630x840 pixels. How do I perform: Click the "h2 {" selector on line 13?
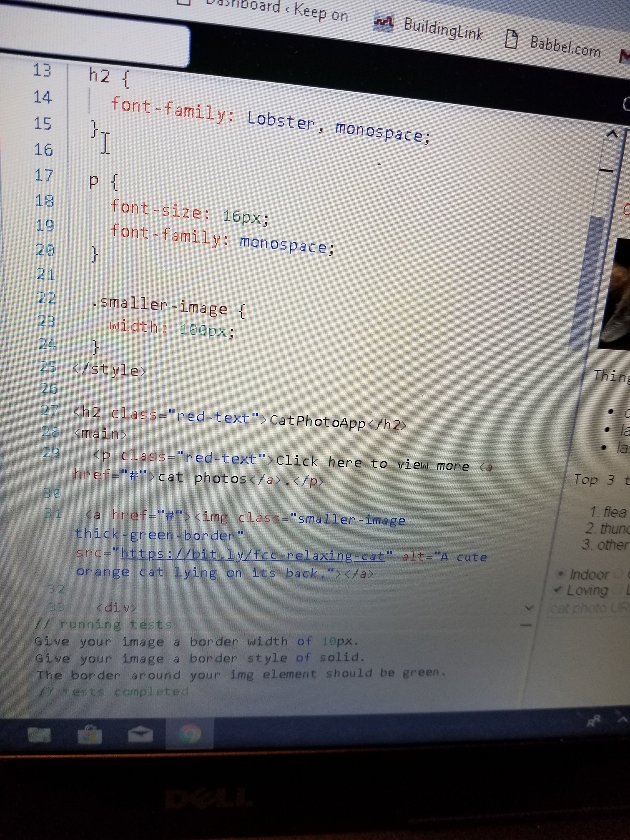[x=110, y=77]
